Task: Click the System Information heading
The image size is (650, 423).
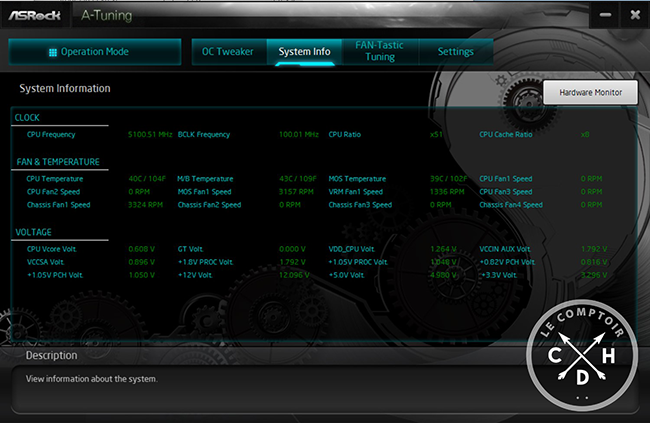Action: (x=65, y=88)
